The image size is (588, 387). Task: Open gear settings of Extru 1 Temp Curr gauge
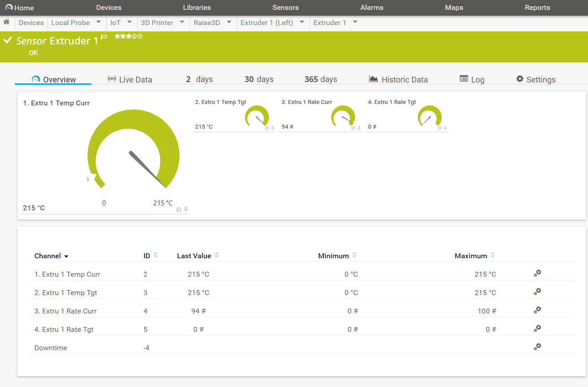click(179, 209)
